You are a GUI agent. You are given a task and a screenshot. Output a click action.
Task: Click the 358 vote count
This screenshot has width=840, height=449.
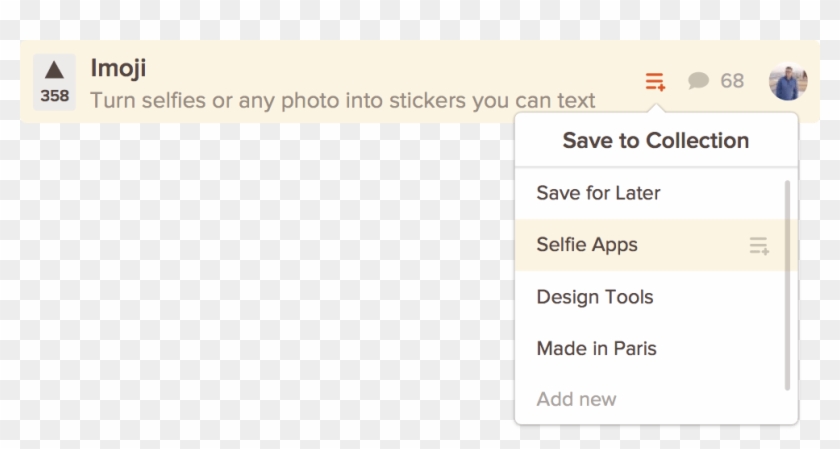pos(54,96)
